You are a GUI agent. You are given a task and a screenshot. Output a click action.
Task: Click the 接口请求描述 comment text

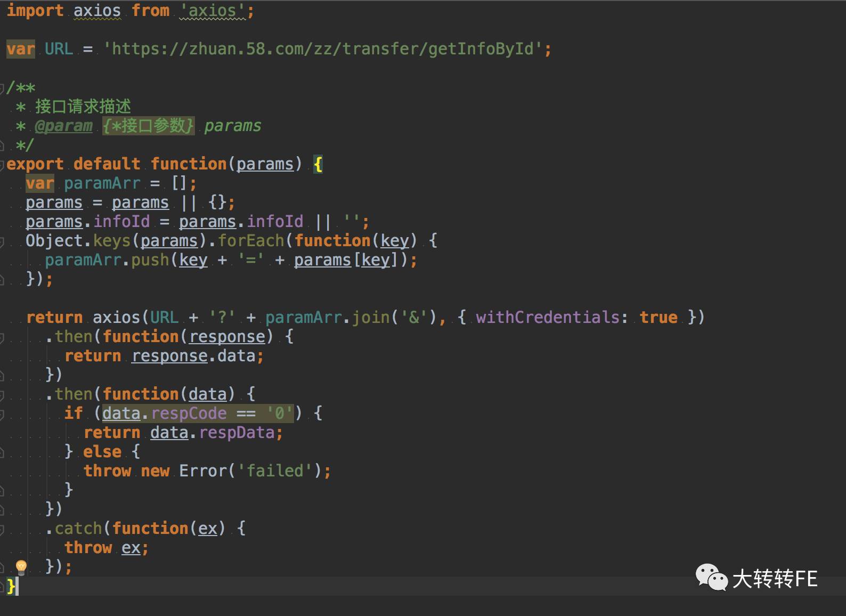pos(83,107)
